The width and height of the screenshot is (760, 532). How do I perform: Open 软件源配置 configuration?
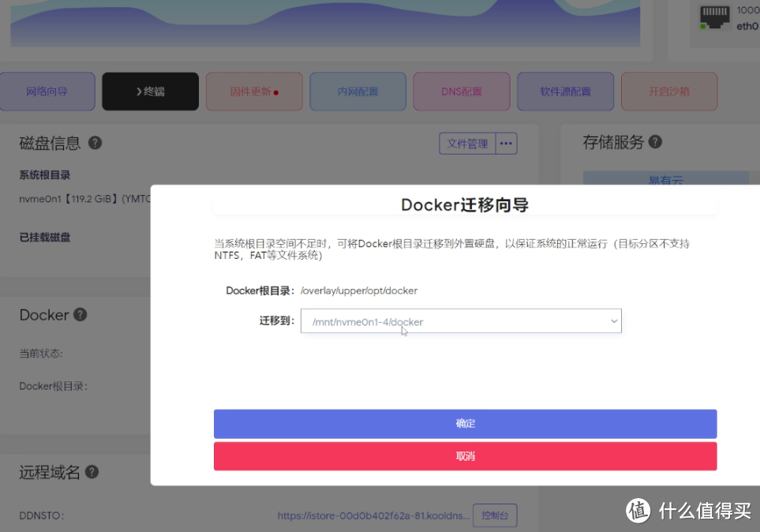565,91
